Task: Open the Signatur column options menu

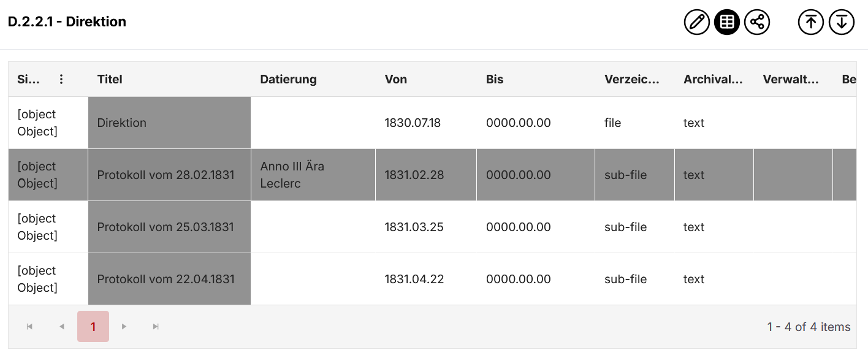Action: (61, 79)
